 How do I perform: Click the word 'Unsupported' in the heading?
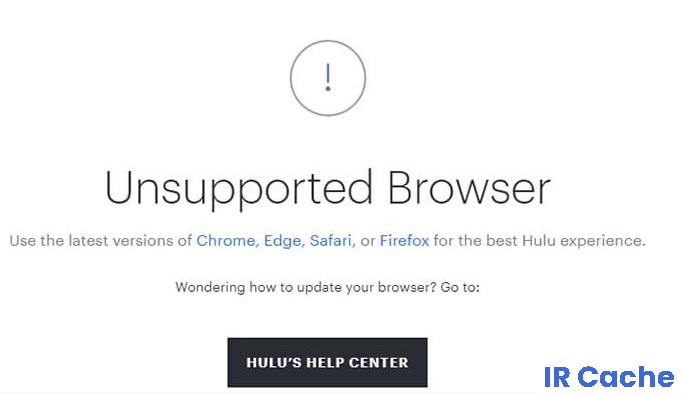(239, 188)
